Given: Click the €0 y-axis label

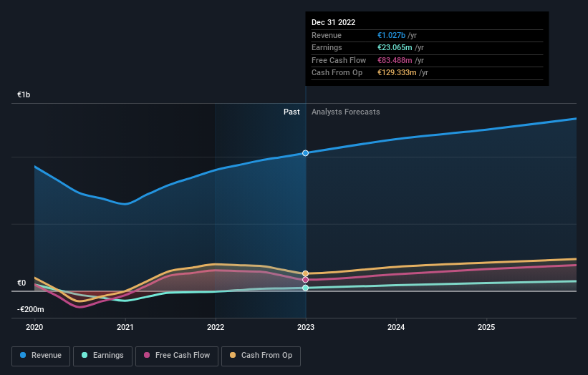Looking at the screenshot, I should tap(21, 283).
